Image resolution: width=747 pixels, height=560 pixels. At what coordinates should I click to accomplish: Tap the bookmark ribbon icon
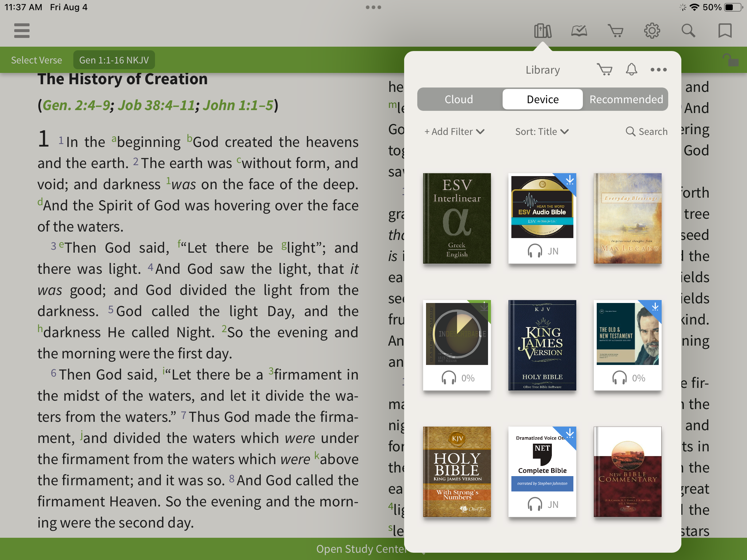[x=725, y=31]
